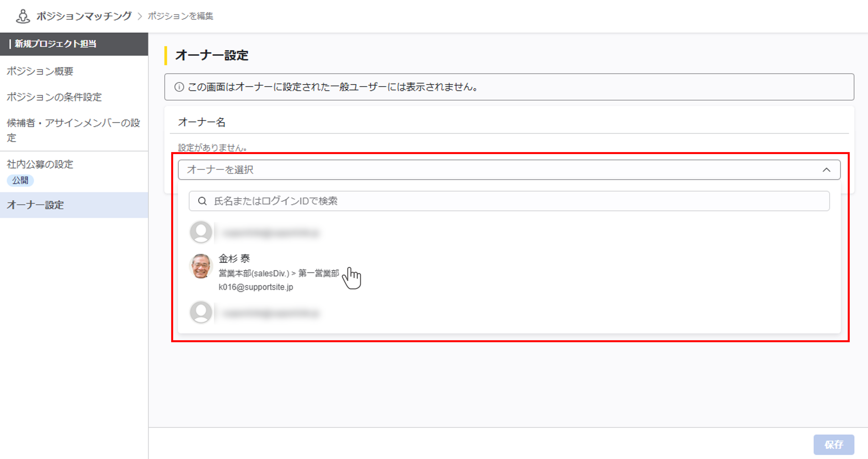The width and height of the screenshot is (868, 459).
Task: Select the first blurred user avatar
Action: click(201, 232)
